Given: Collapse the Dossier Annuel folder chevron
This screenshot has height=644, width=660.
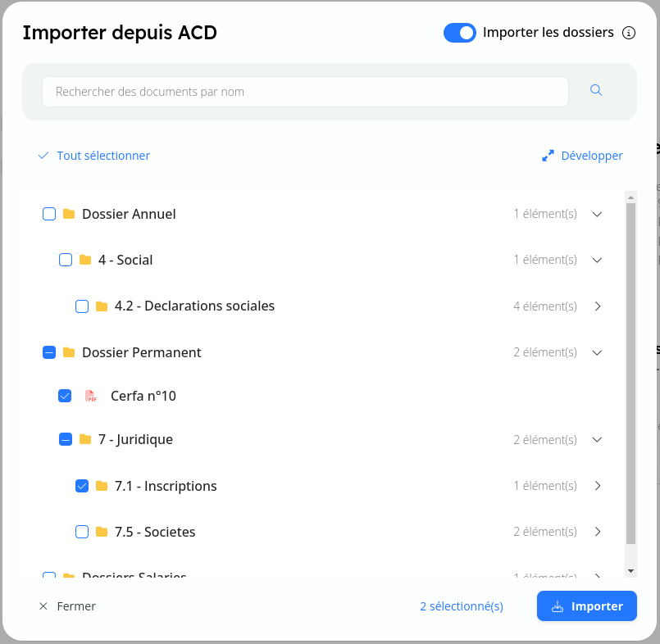Looking at the screenshot, I should pyautogui.click(x=597, y=215).
